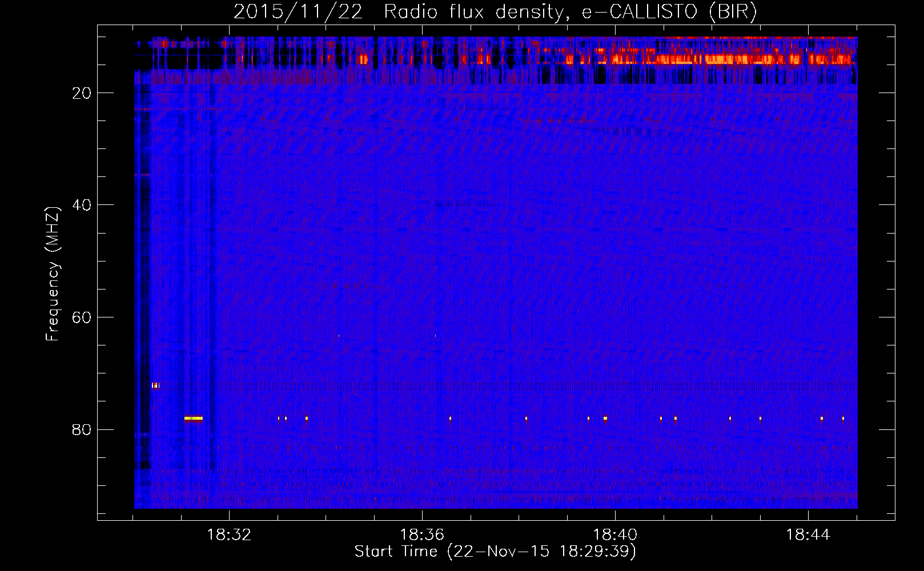Select the 18:40 time tick label
The height and width of the screenshot is (571, 924).
coord(615,535)
